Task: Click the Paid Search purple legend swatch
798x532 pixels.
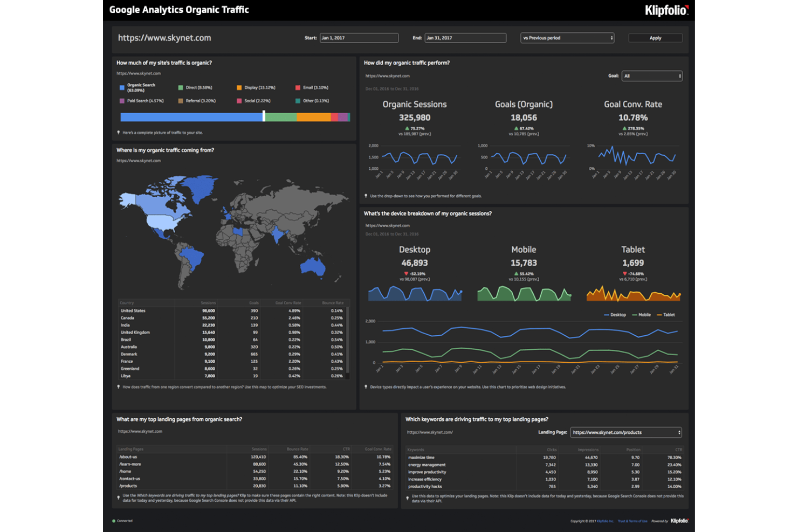Action: click(x=122, y=101)
